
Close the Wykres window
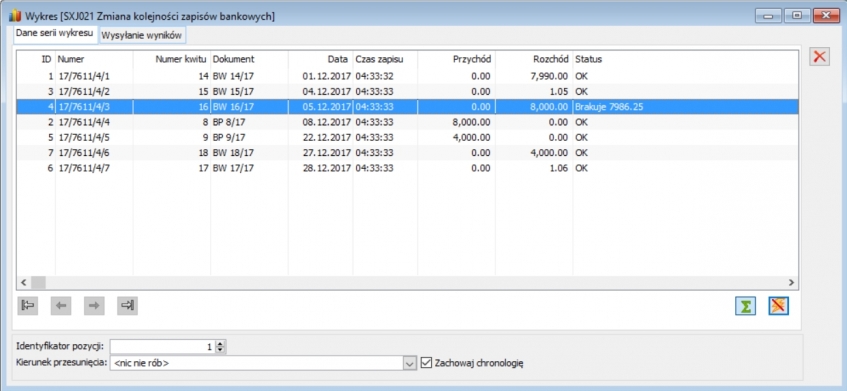(x=825, y=16)
